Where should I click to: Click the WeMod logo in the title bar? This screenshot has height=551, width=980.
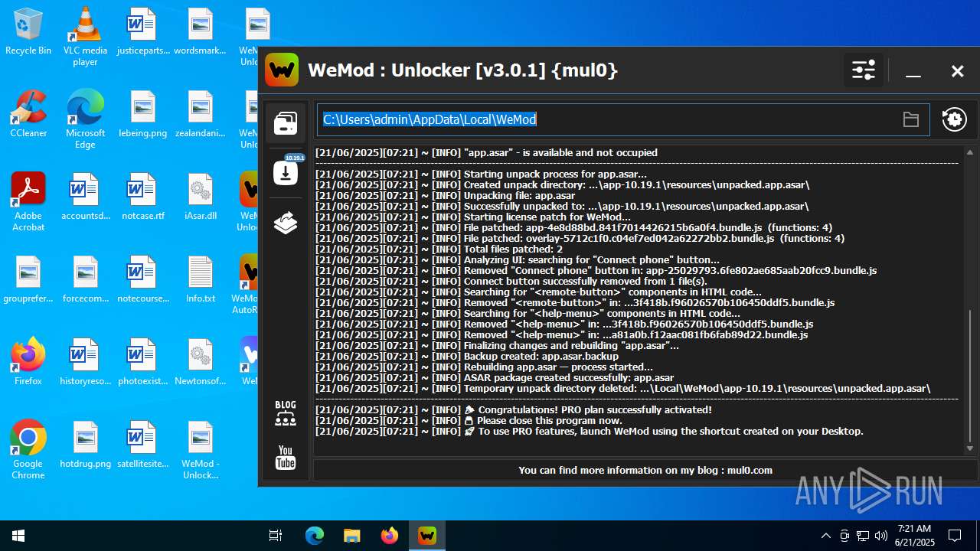tap(282, 70)
